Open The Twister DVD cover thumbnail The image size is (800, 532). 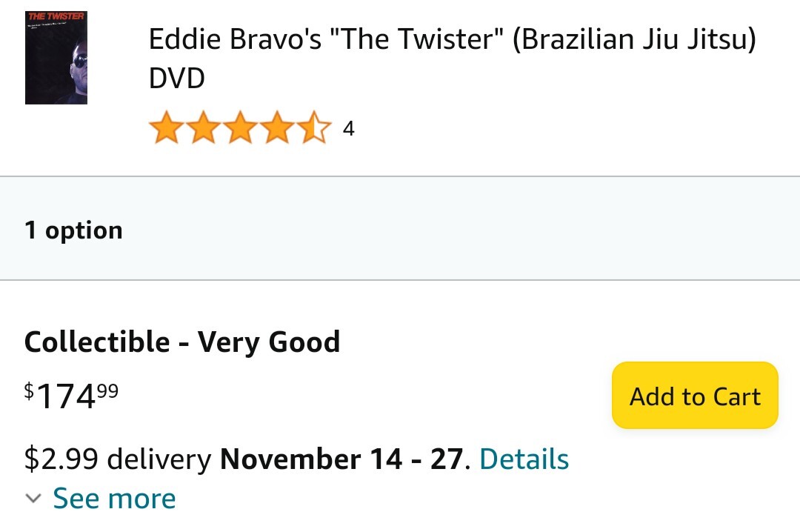point(56,58)
